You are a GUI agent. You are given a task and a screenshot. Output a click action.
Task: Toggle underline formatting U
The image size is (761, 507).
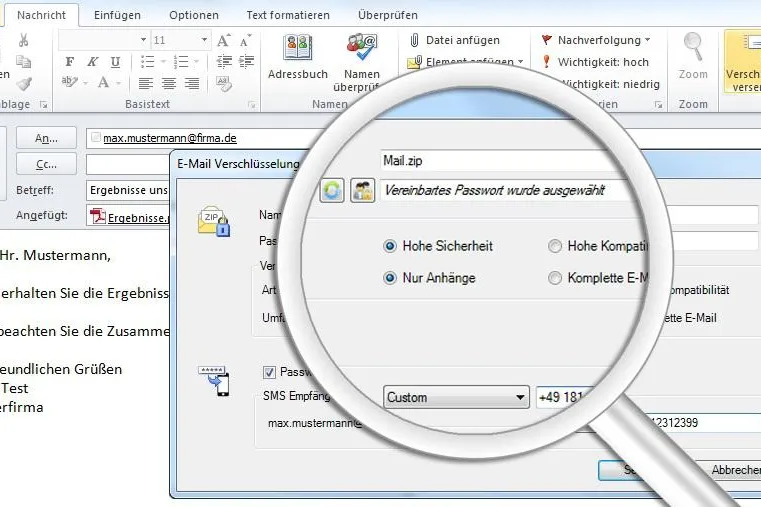point(115,62)
